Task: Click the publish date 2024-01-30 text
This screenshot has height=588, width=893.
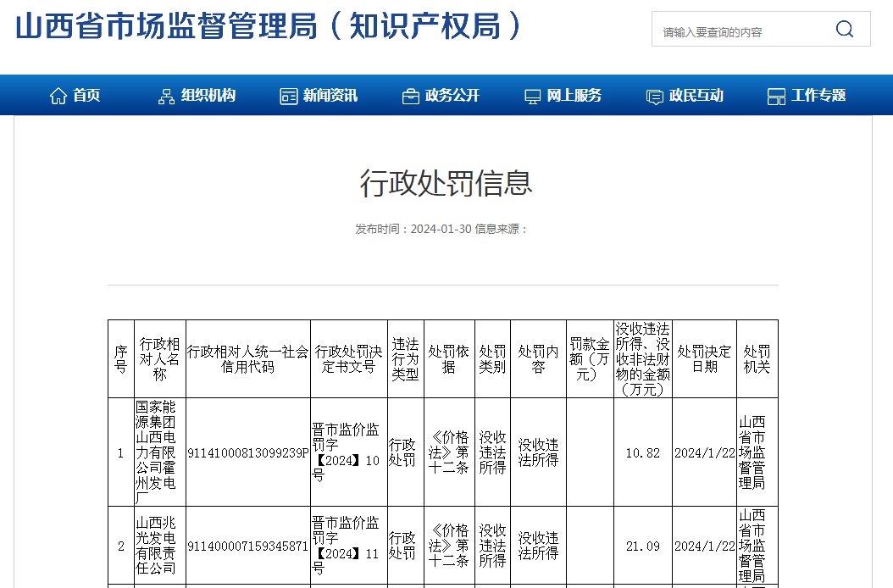Action: point(441,229)
